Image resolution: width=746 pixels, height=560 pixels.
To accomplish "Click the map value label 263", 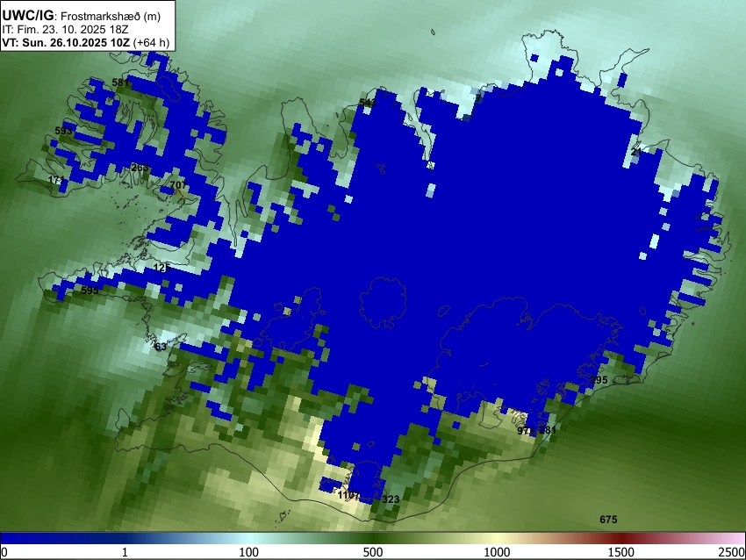I will (140, 168).
